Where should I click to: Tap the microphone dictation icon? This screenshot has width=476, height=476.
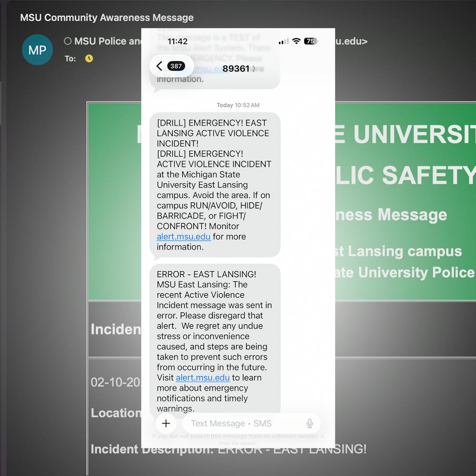tap(309, 423)
